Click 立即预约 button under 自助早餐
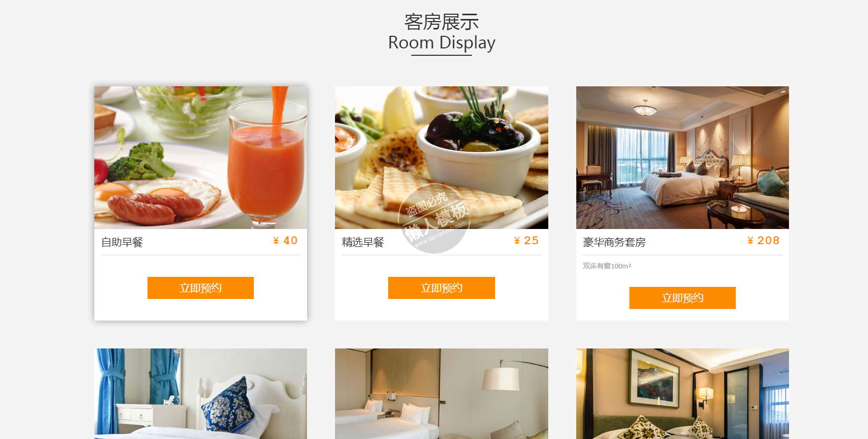This screenshot has width=868, height=439. [x=201, y=288]
